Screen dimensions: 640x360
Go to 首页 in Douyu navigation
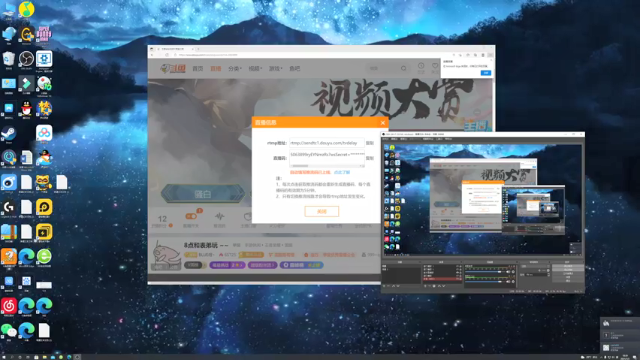point(198,69)
